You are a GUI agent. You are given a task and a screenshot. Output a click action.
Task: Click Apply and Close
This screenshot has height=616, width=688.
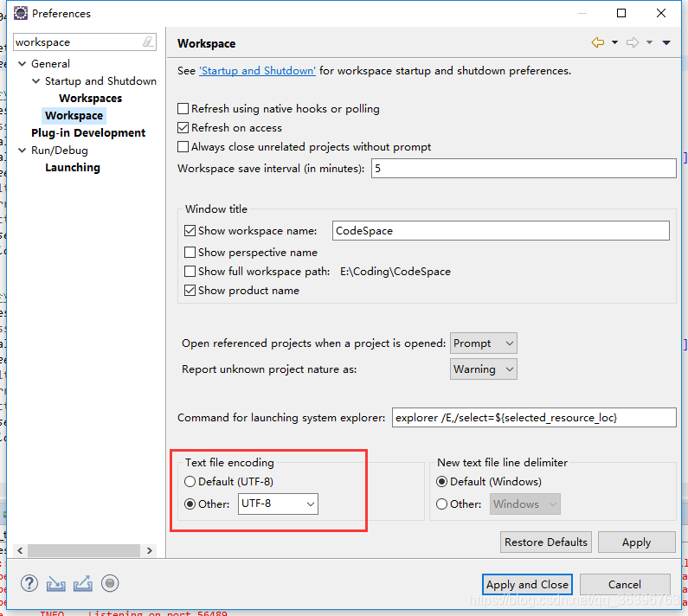527,584
